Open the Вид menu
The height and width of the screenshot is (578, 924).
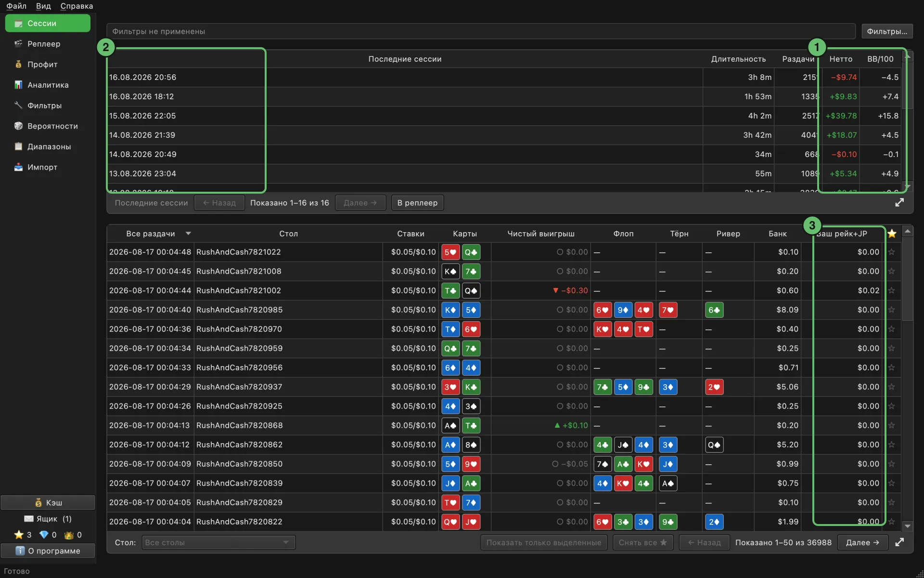(x=43, y=6)
